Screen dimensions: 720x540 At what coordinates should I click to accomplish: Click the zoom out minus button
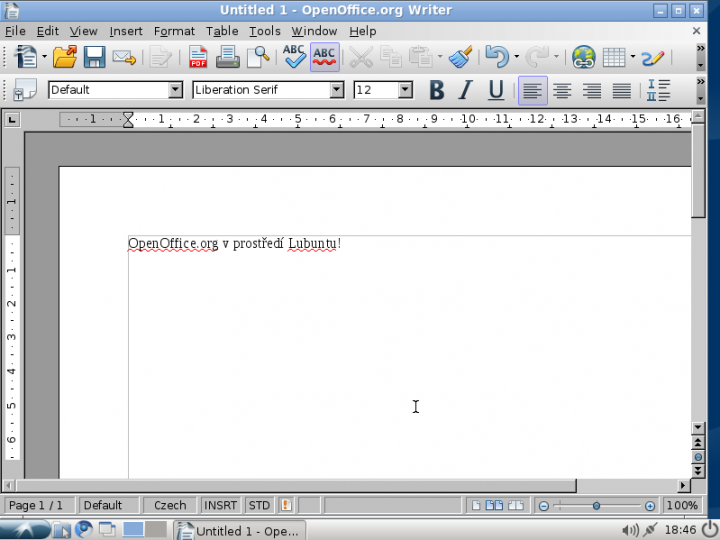pos(544,506)
